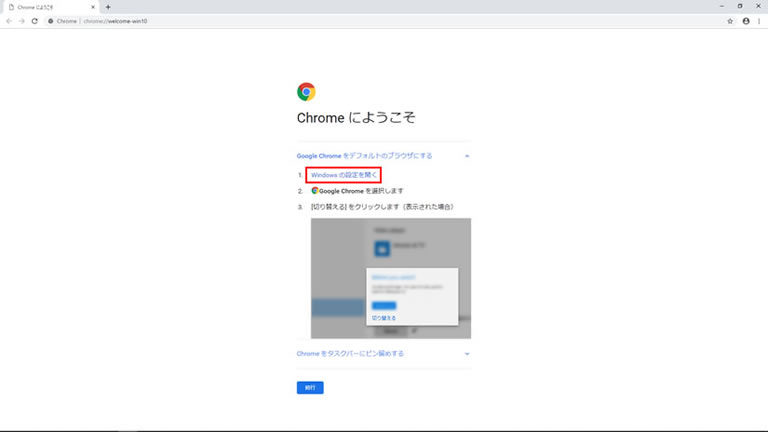Minimize the Chrome window
The image size is (768, 432).
[721, 6]
